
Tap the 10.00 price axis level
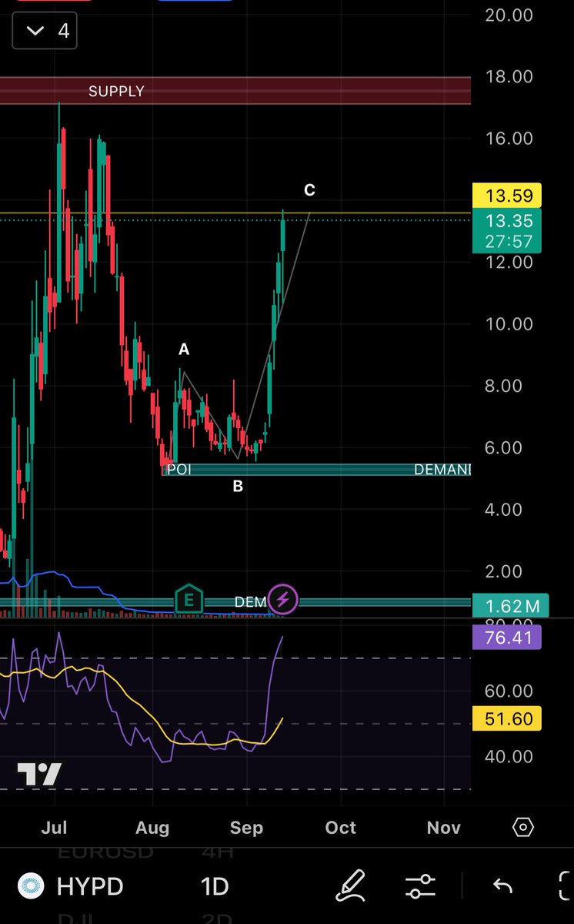tap(509, 324)
